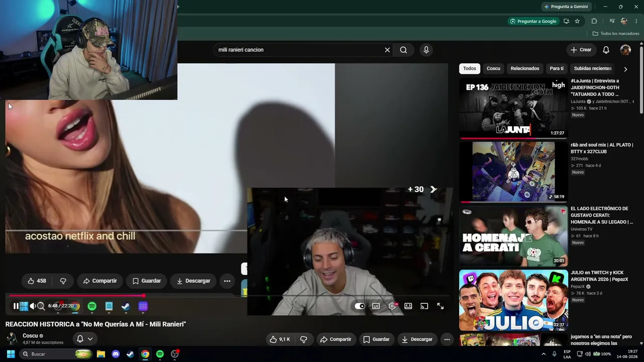Enter fullscreen in the video player
The height and width of the screenshot is (362, 644).
(x=440, y=306)
